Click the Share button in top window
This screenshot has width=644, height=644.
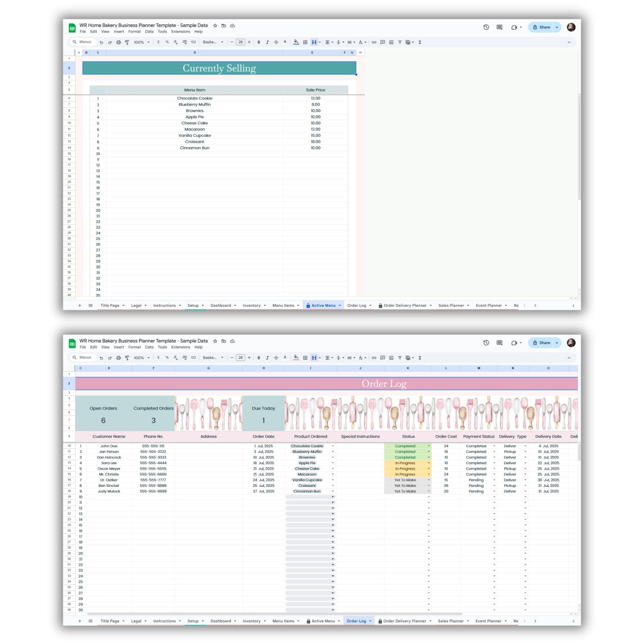541,27
